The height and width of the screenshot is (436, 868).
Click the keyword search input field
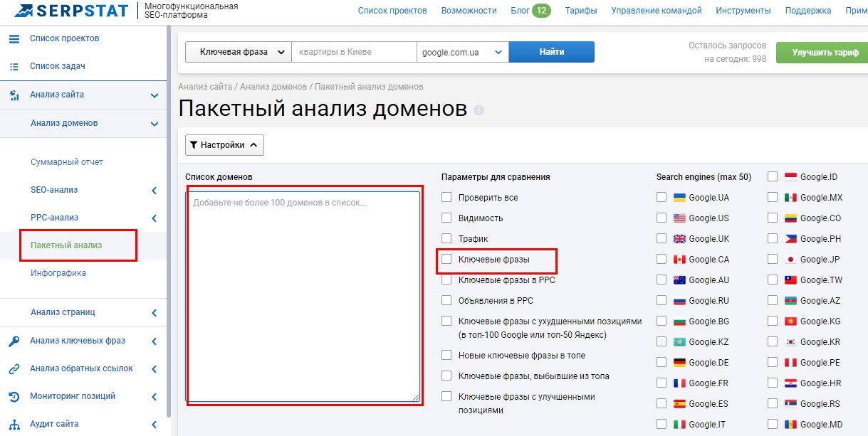click(x=354, y=52)
